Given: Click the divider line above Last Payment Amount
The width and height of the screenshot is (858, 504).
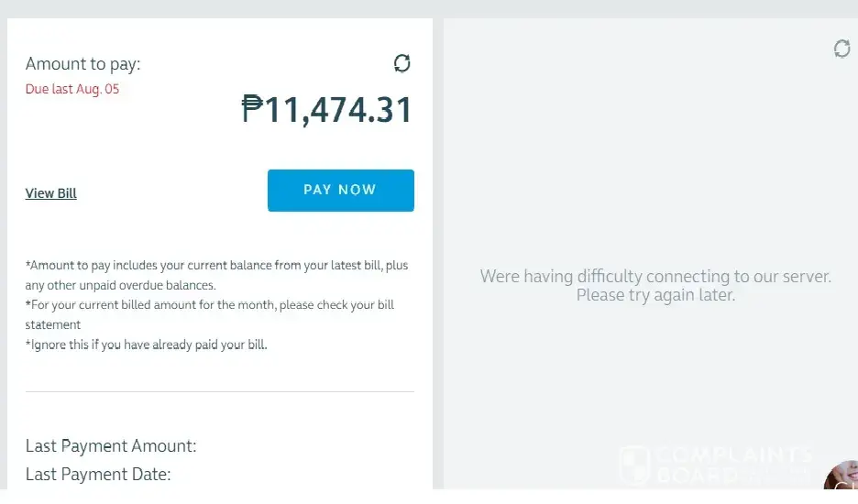Looking at the screenshot, I should click(x=220, y=391).
